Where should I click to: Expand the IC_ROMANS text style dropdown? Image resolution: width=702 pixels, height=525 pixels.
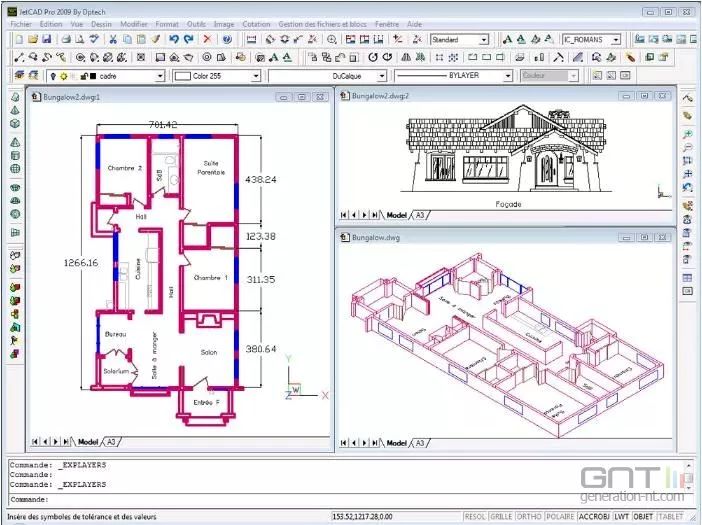pyautogui.click(x=616, y=40)
